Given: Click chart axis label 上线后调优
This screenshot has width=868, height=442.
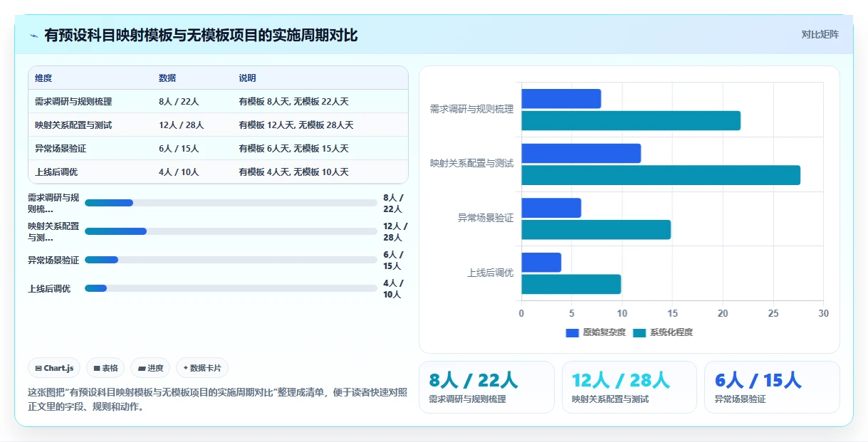Looking at the screenshot, I should [x=491, y=273].
